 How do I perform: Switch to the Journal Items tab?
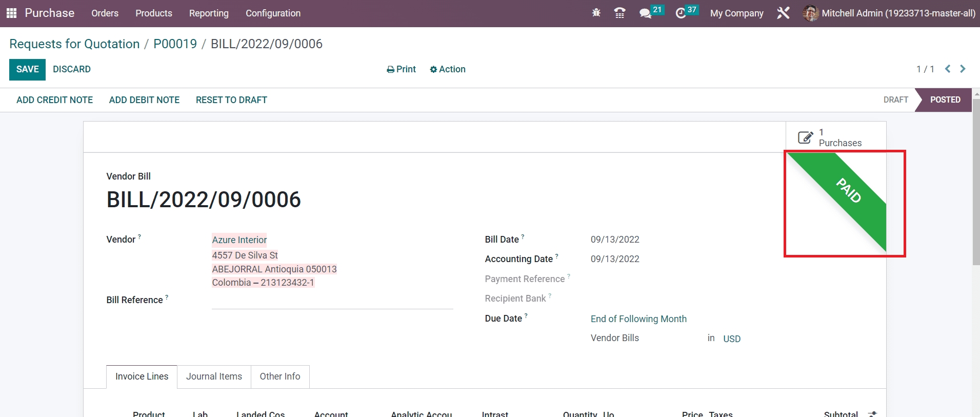214,376
